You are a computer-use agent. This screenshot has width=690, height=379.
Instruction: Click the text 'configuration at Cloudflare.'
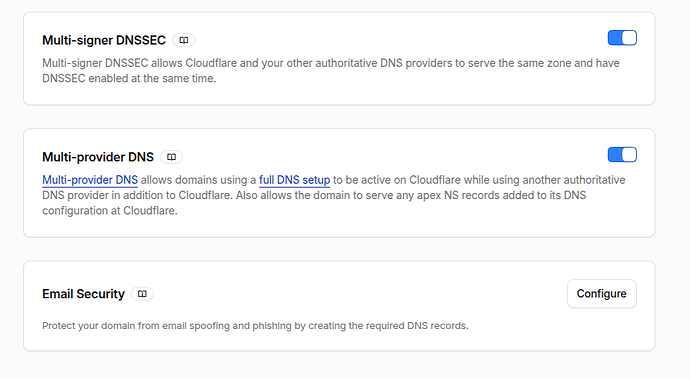click(x=110, y=210)
